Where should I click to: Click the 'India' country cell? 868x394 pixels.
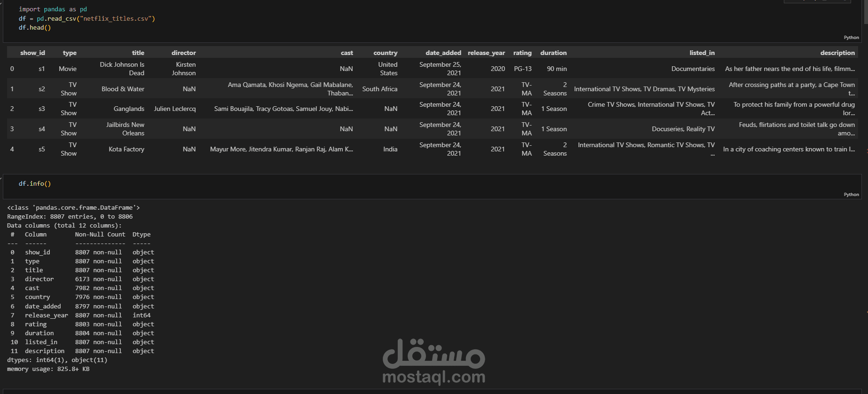[390, 150]
